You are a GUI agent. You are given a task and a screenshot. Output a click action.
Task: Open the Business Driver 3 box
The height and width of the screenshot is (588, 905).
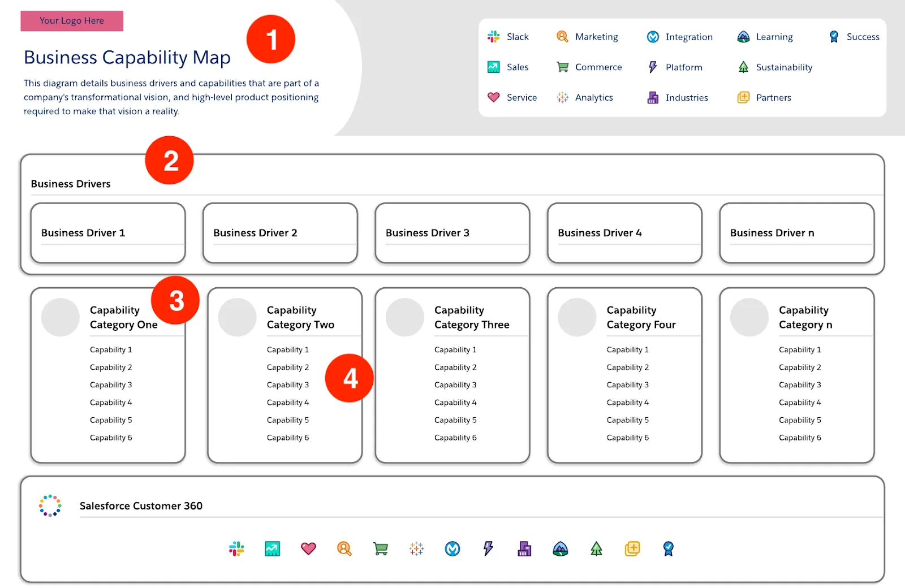coord(453,233)
